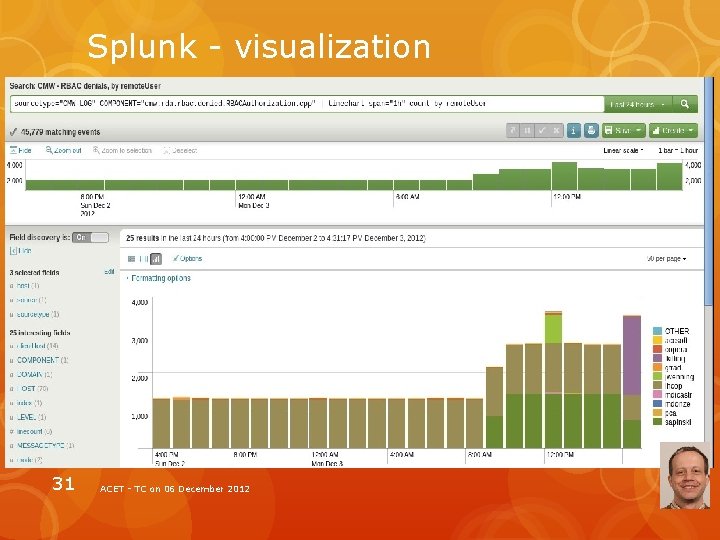Open the Save dropdown menu
The height and width of the screenshot is (540, 720).
pyautogui.click(x=624, y=131)
